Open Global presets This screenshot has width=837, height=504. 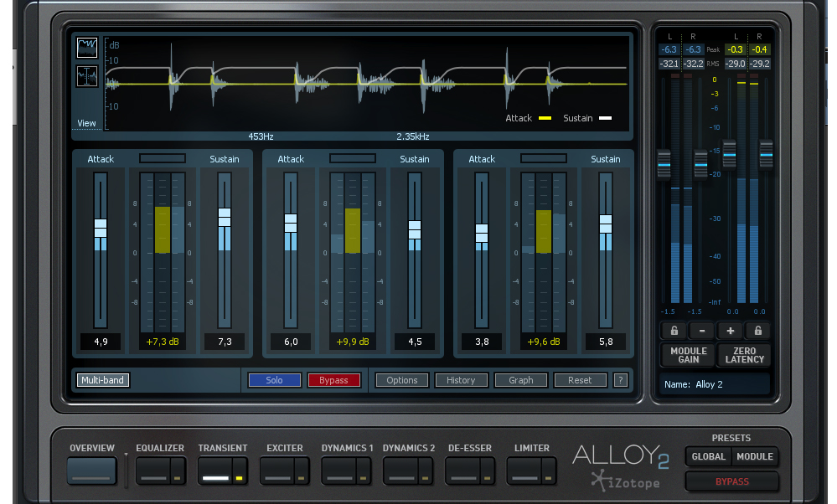708,456
